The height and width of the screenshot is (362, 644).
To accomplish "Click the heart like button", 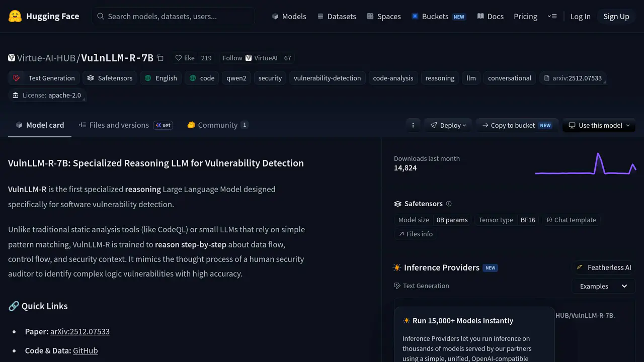I will [185, 58].
